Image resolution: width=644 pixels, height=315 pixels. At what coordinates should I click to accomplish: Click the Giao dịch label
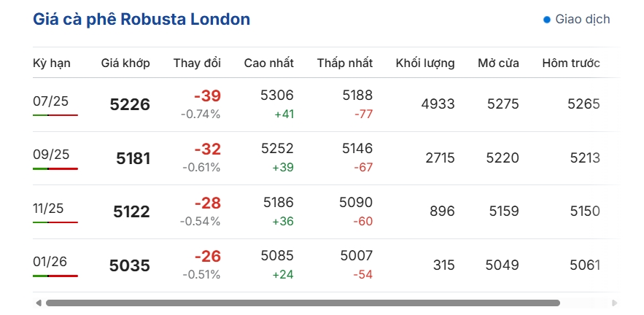tap(583, 19)
